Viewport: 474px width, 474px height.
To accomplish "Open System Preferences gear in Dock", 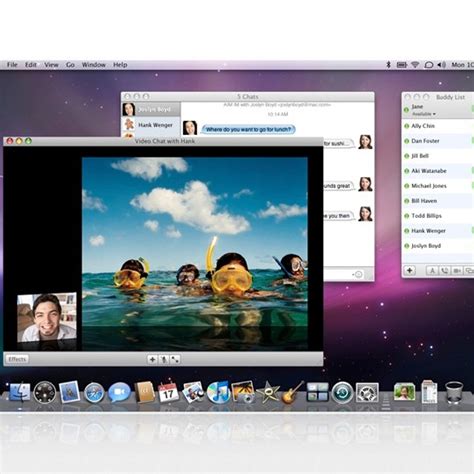I will tap(367, 392).
